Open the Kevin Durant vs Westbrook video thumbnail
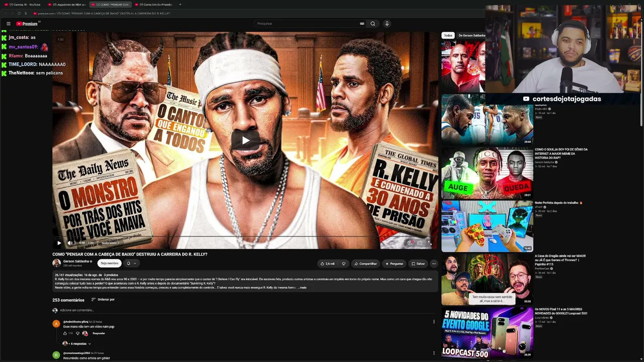This screenshot has height=362, width=644. (x=487, y=120)
